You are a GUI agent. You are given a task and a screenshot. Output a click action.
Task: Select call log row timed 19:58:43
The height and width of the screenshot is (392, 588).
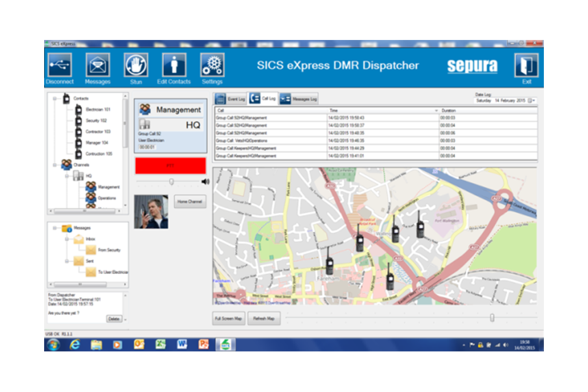376,118
